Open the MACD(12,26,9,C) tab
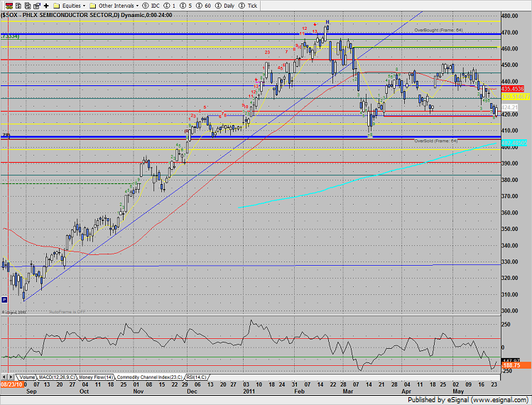Image resolution: width=532 pixels, height=405 pixels. (57, 377)
